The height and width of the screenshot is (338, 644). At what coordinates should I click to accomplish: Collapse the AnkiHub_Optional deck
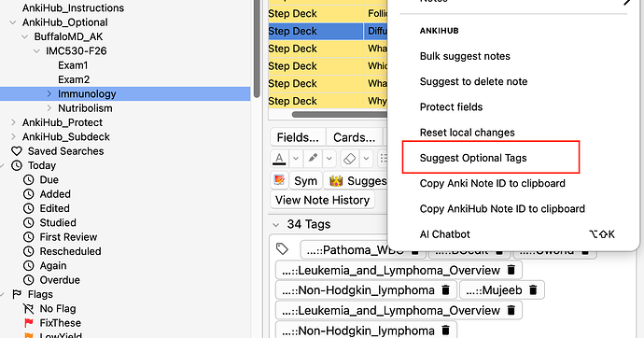click(x=13, y=22)
